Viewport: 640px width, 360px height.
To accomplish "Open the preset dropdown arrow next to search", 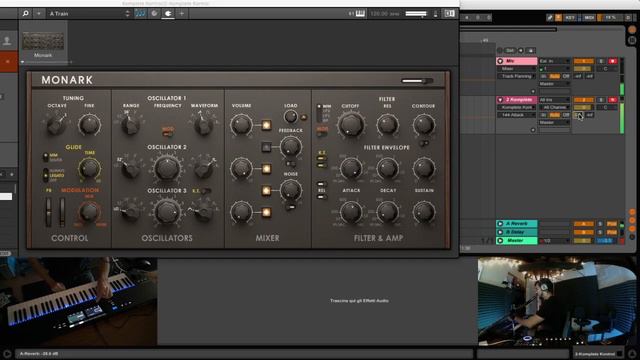I will tap(38, 13).
